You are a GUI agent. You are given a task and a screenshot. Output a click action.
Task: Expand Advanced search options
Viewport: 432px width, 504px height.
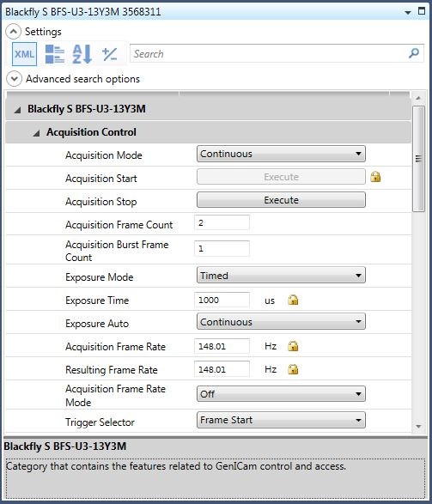pyautogui.click(x=14, y=79)
